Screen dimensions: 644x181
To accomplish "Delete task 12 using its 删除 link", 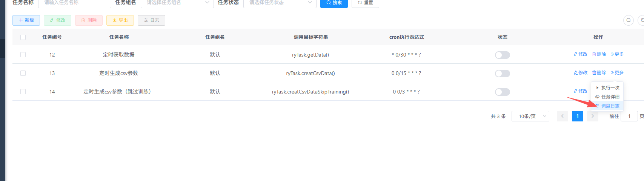I will [599, 54].
